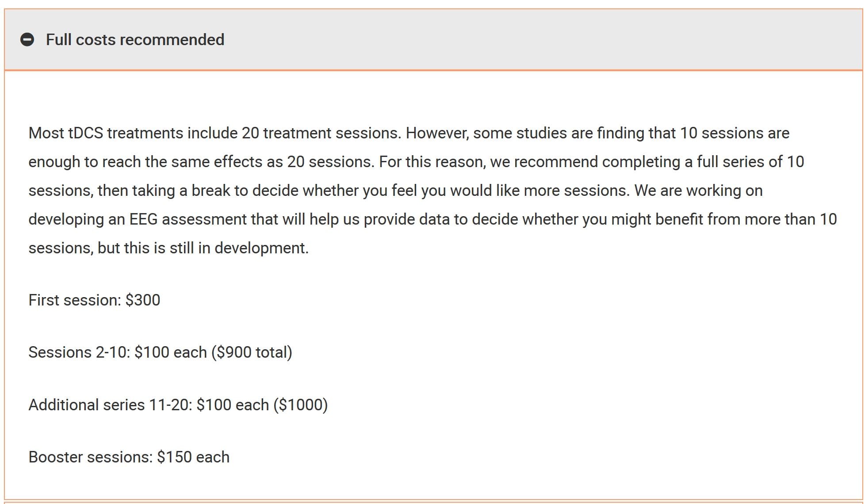Click the "$150 each" price text
This screenshot has height=504, width=865.
(193, 457)
